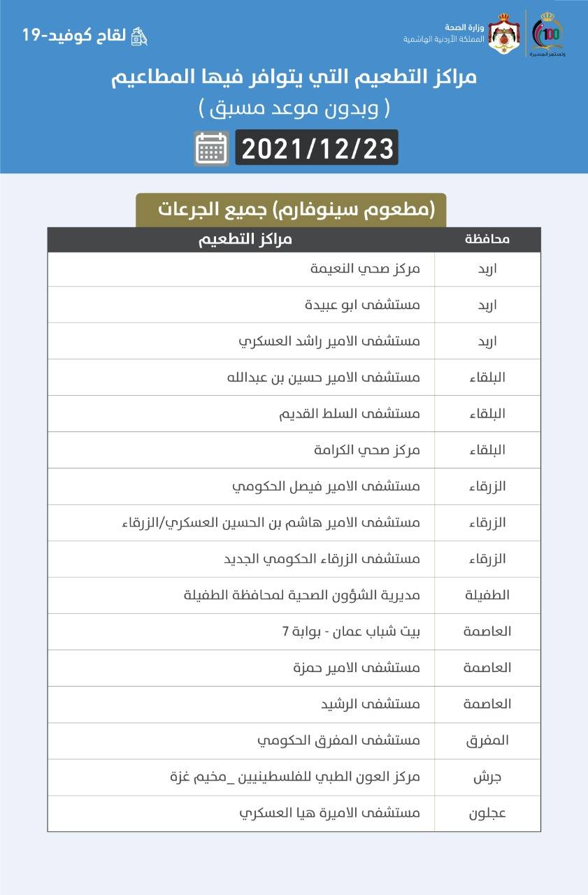Click مستشفى الامير راشد العسكري row
This screenshot has width=588, height=895.
coord(329,342)
